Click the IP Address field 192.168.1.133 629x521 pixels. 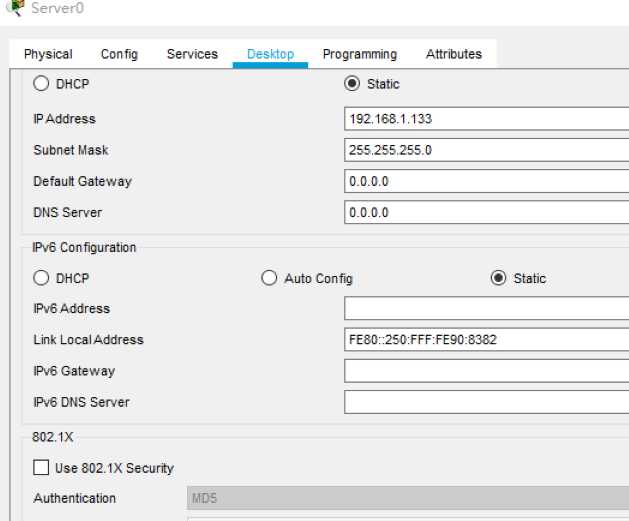[486, 119]
